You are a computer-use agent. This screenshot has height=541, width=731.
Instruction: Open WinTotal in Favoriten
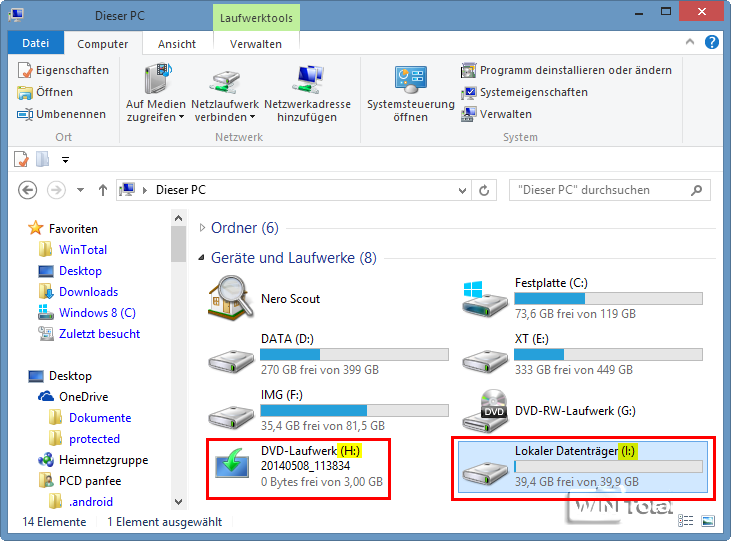point(83,250)
